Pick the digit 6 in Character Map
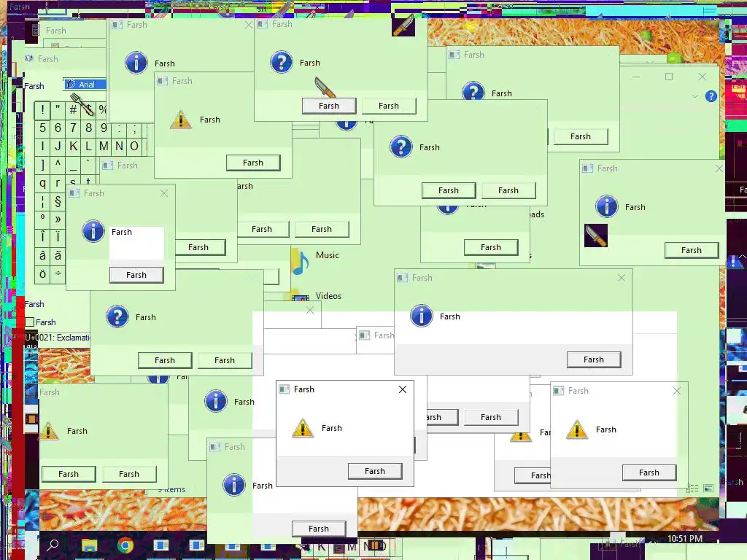 tap(58, 128)
